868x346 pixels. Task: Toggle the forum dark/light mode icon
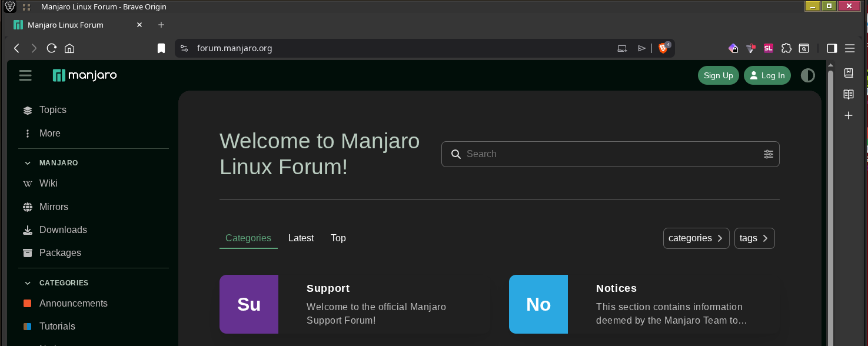click(808, 75)
